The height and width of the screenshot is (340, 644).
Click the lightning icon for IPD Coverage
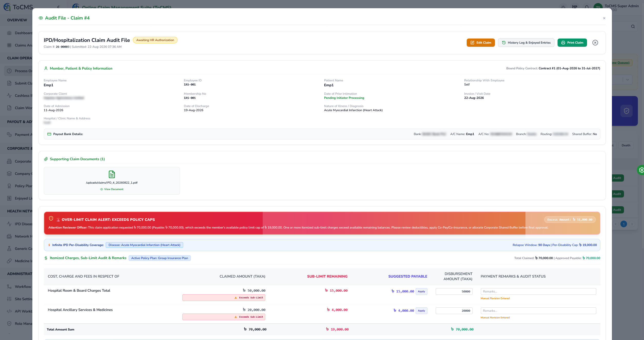coord(49,245)
